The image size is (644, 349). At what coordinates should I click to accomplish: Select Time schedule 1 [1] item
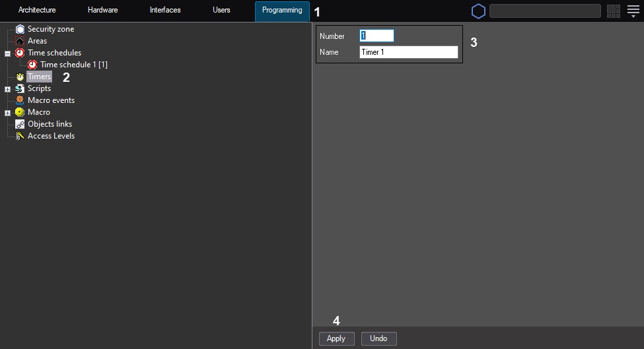[x=74, y=65]
